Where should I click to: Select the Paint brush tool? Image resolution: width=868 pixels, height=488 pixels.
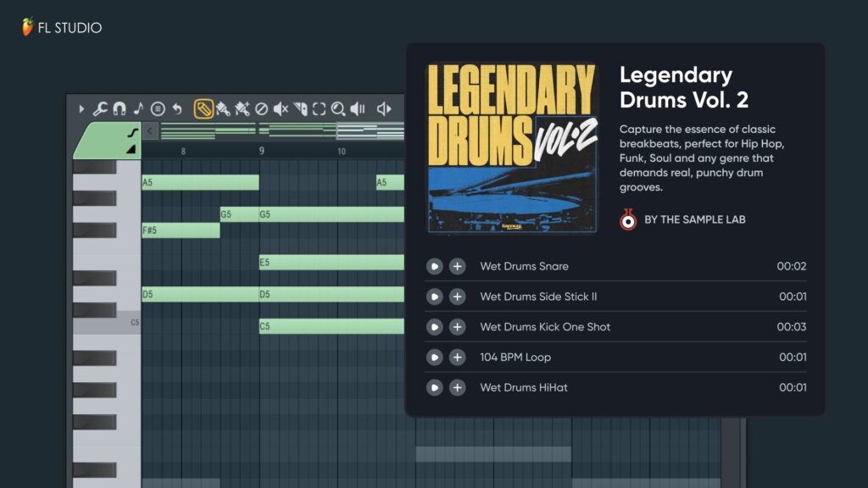pos(223,109)
